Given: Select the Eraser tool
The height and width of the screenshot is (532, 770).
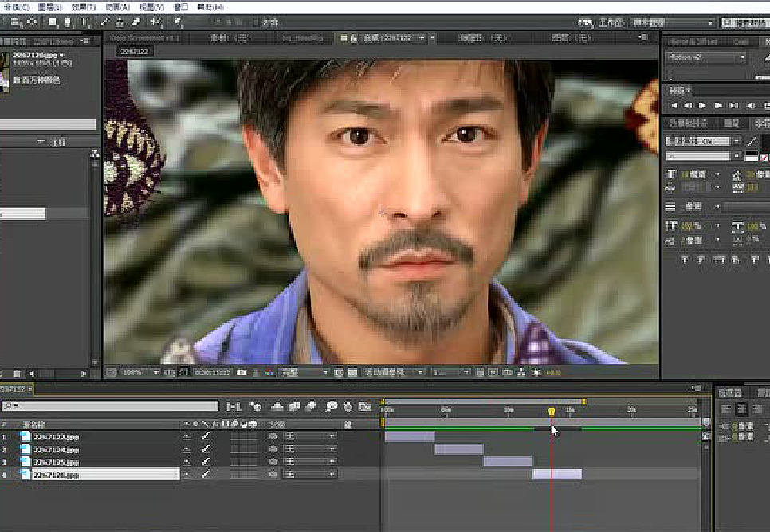Looking at the screenshot, I should pos(136,22).
